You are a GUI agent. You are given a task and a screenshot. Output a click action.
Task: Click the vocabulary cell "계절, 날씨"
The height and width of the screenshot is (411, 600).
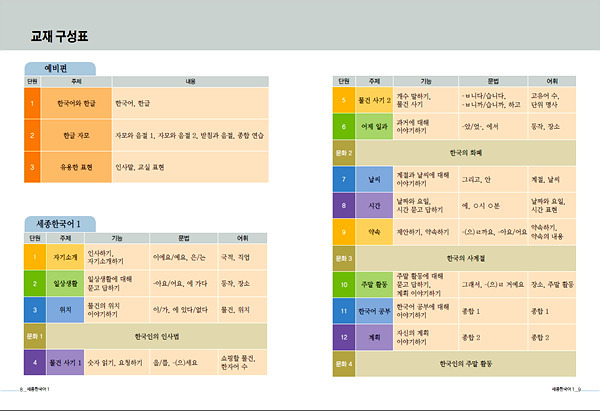pyautogui.click(x=552, y=179)
